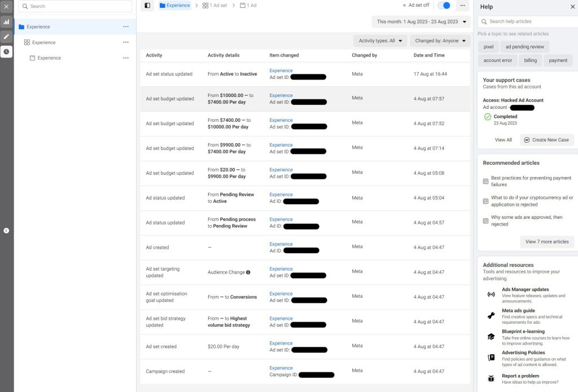
Task: Click the Item changed column header
Action: click(x=284, y=55)
